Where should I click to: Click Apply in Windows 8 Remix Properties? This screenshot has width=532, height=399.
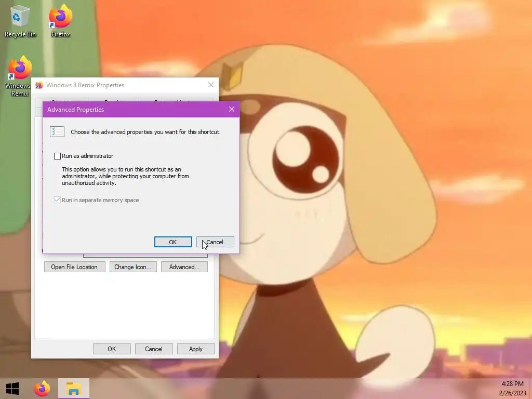tap(196, 349)
